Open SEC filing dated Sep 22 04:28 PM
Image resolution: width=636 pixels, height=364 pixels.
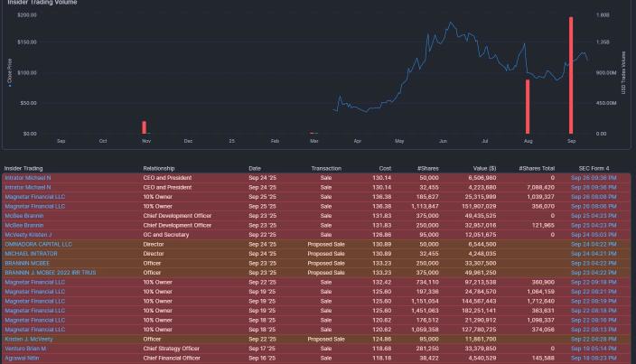click(594, 339)
